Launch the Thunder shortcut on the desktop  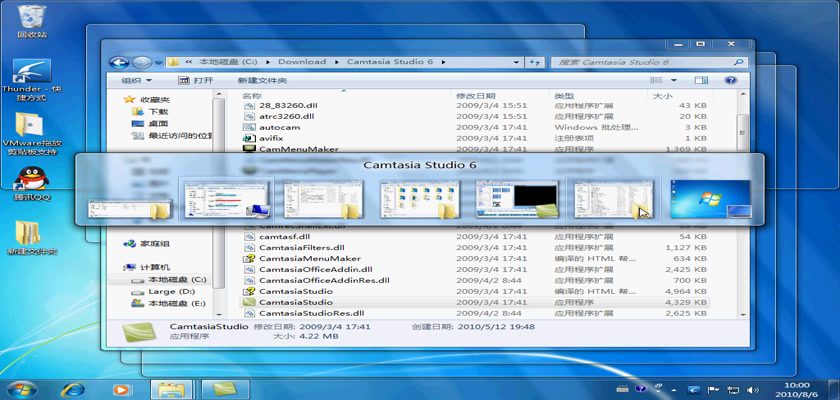click(31, 73)
